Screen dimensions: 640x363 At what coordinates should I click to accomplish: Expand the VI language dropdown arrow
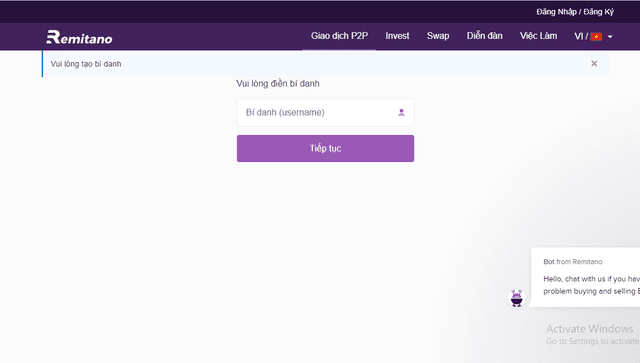coord(610,37)
